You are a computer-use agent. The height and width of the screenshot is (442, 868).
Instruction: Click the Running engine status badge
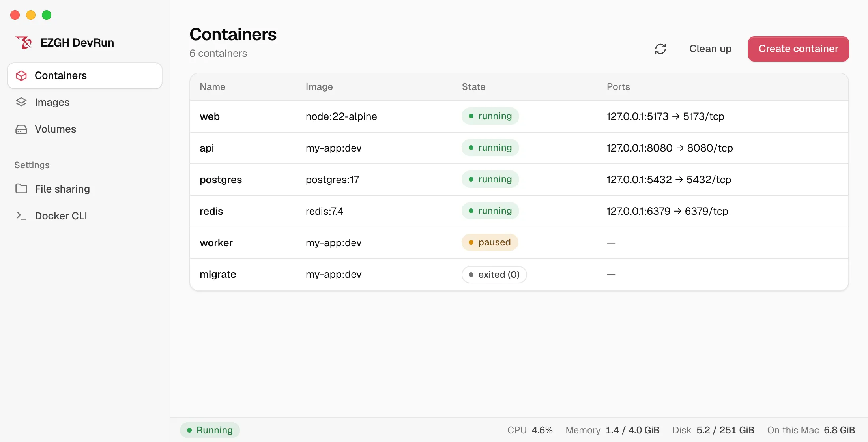pyautogui.click(x=210, y=430)
